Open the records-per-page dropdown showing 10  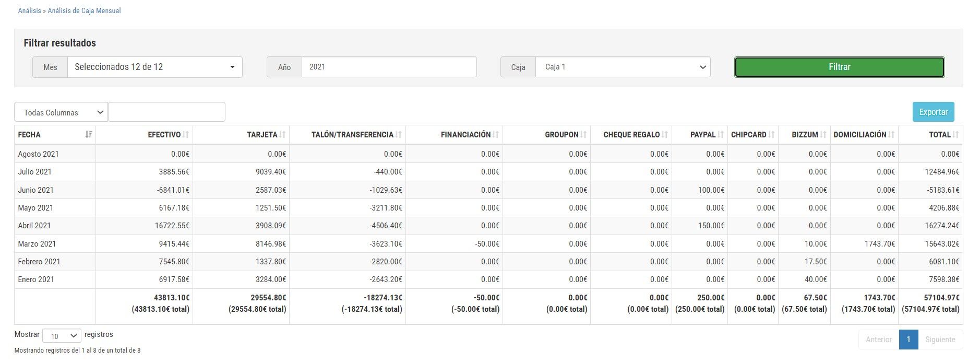pyautogui.click(x=62, y=336)
